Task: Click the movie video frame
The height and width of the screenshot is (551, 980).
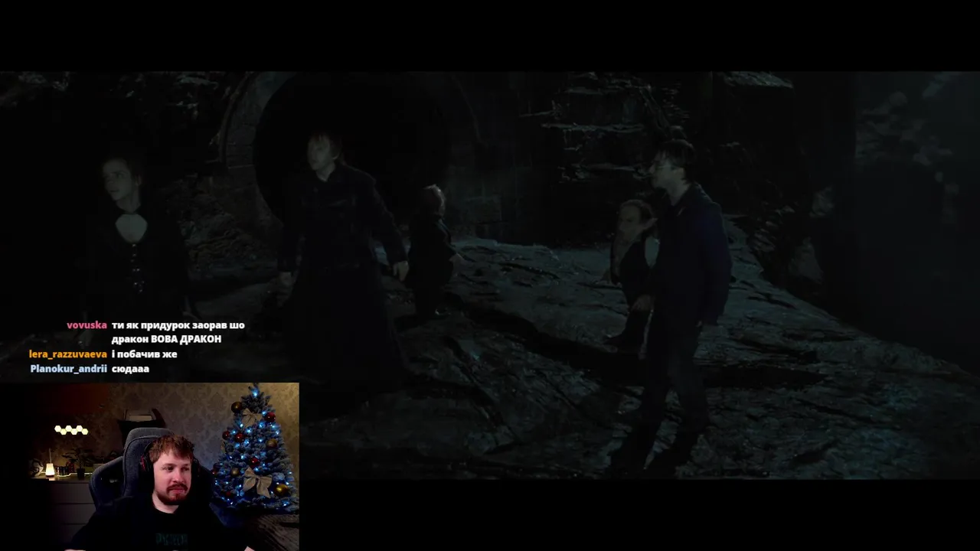Action: [x=490, y=275]
